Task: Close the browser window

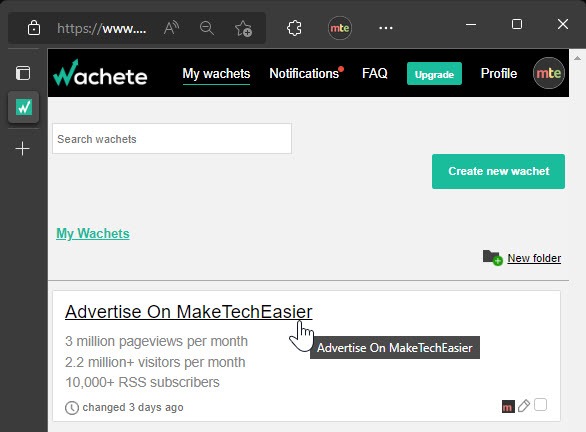Action: [x=563, y=24]
